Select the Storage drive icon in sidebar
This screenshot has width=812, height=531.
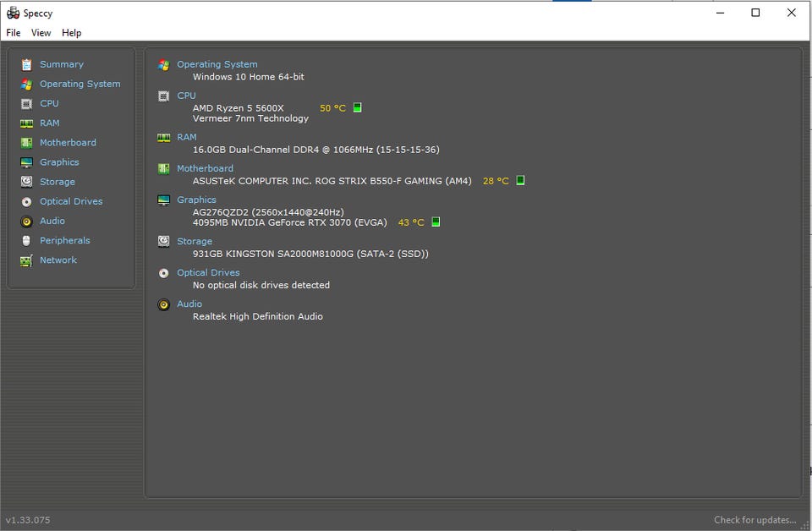(26, 182)
